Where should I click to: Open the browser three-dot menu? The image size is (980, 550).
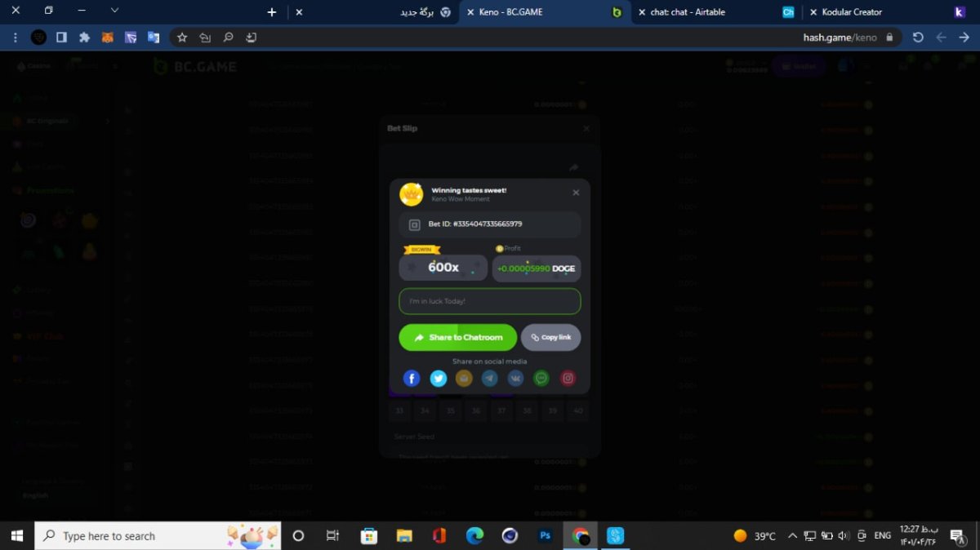[15, 38]
